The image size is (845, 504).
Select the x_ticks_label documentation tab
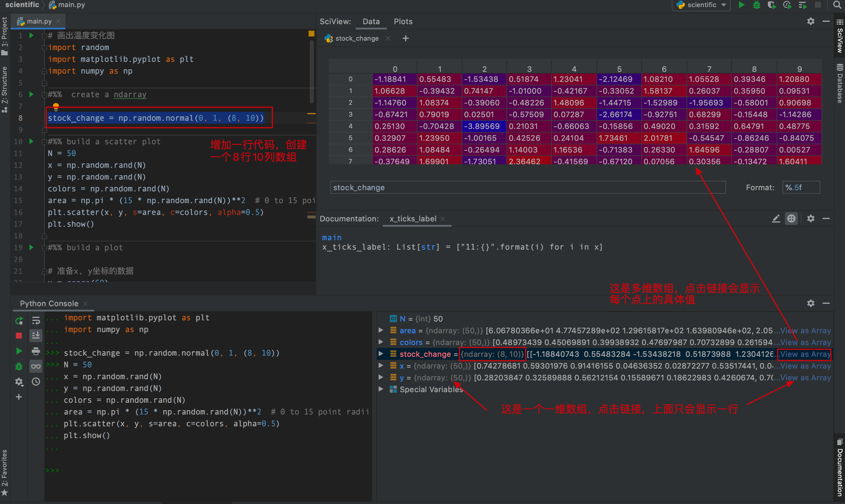point(413,219)
